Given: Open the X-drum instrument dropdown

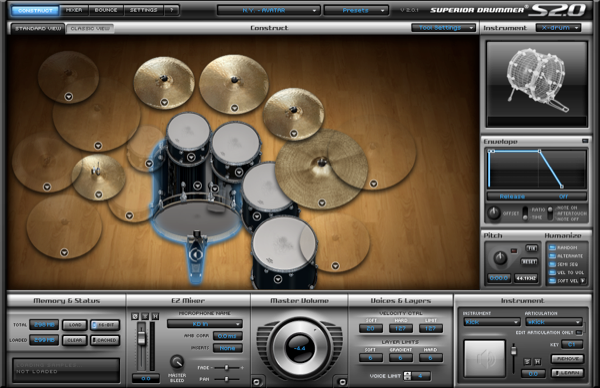Looking at the screenshot, I should [558, 28].
